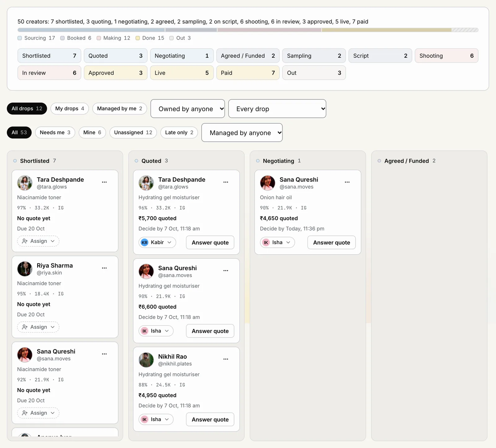Open Isha assignee dropdown on Negotiating card
Screen dimensions: 496x448
click(277, 242)
